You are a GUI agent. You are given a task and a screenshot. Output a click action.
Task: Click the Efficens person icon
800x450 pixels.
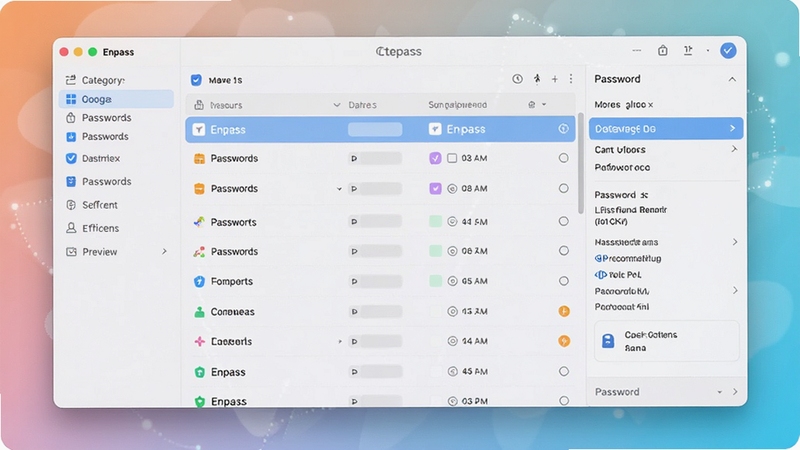click(71, 228)
